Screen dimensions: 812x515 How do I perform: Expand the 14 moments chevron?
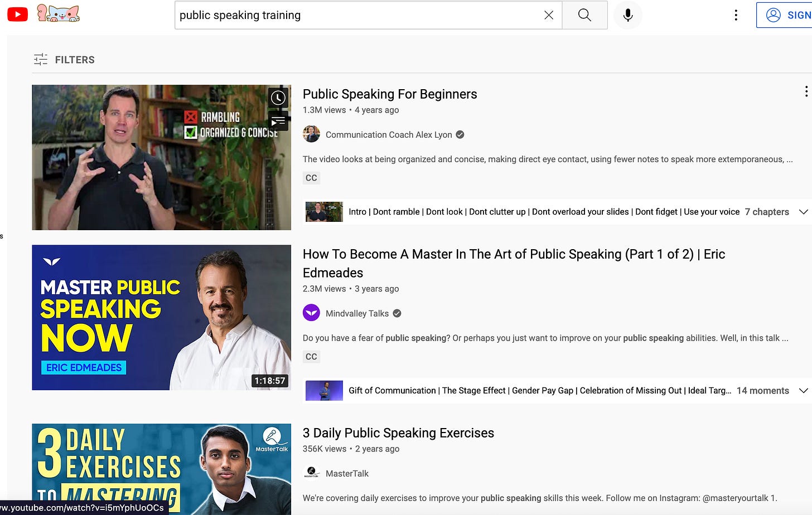click(x=804, y=391)
